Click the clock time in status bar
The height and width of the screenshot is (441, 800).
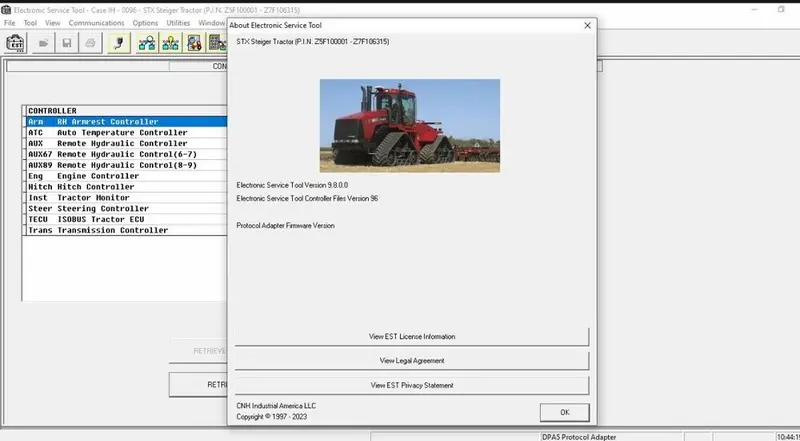[x=788, y=437]
